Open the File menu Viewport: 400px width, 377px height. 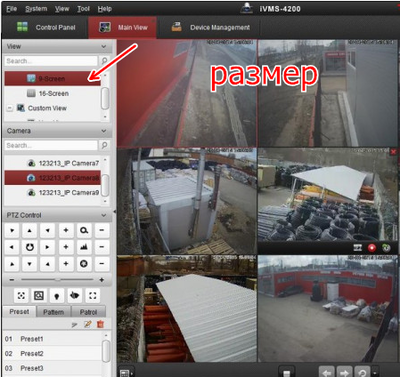(x=12, y=9)
